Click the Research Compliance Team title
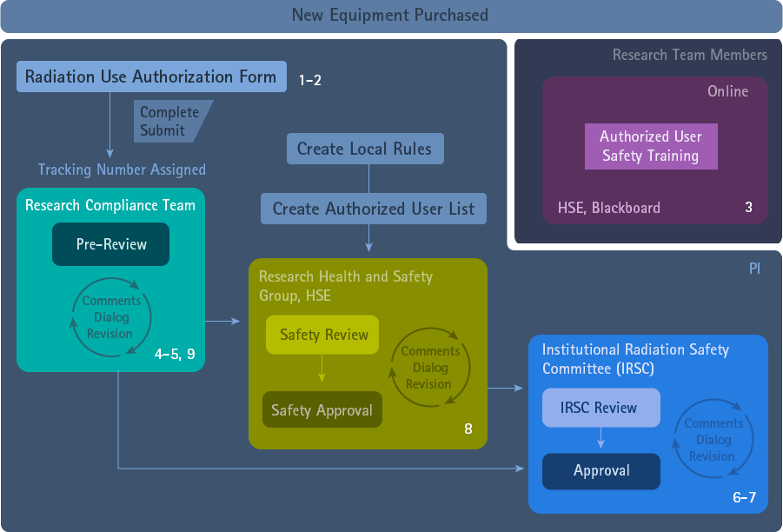 pos(110,205)
